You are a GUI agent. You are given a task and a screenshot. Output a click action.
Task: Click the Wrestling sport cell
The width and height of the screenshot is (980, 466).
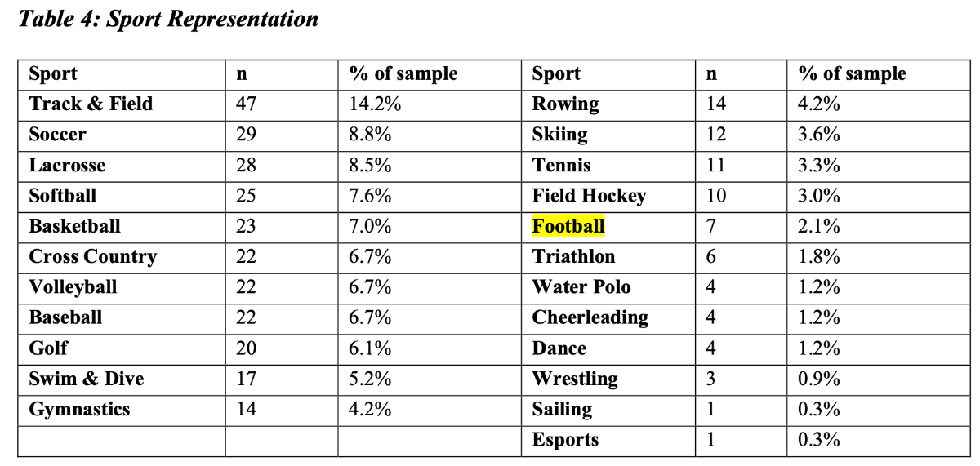pyautogui.click(x=575, y=379)
